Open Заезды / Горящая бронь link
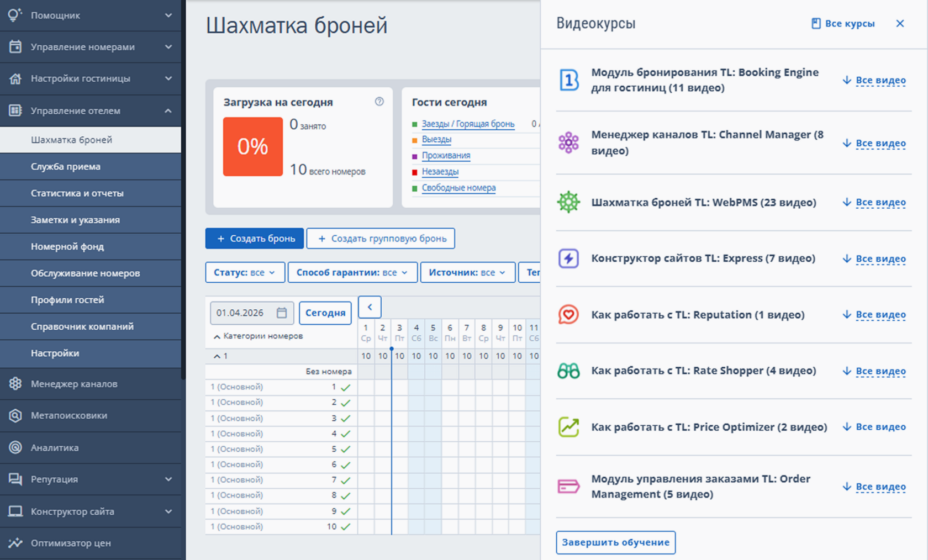 click(x=468, y=124)
